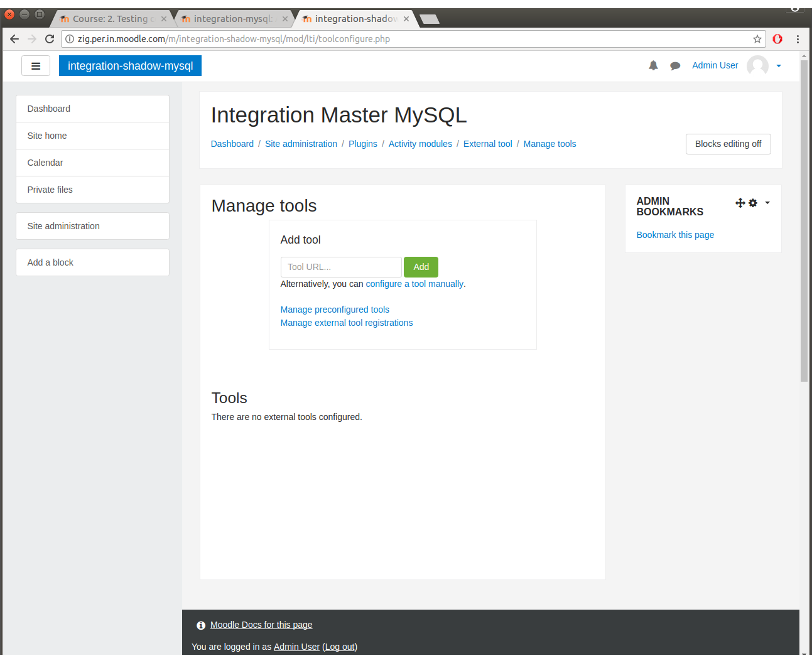Open Site administration in the side navigation

point(92,226)
